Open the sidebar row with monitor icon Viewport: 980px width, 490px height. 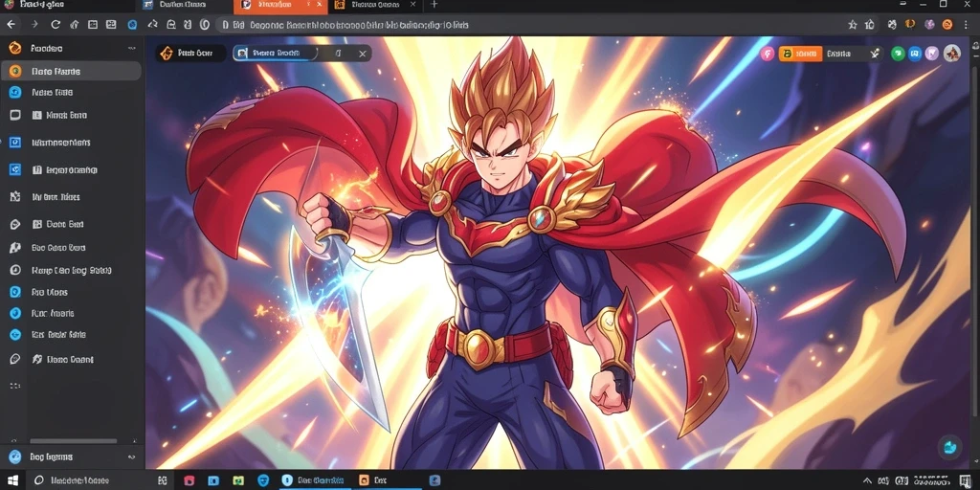71,115
